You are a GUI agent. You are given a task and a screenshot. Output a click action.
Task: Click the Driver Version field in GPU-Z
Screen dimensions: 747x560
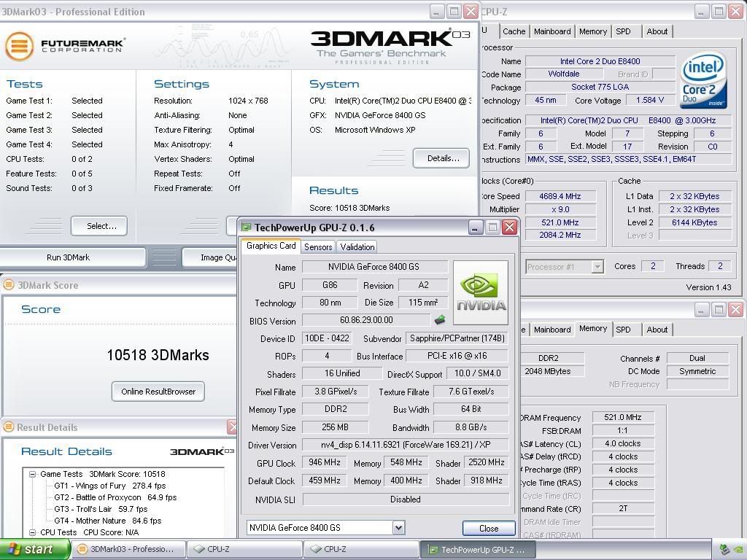406,445
